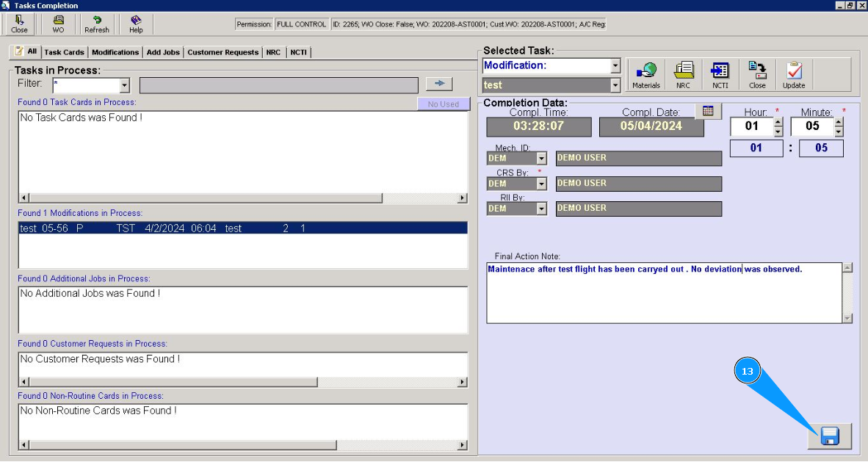Expand the RII By dropdown
The image size is (868, 462).
541,209
